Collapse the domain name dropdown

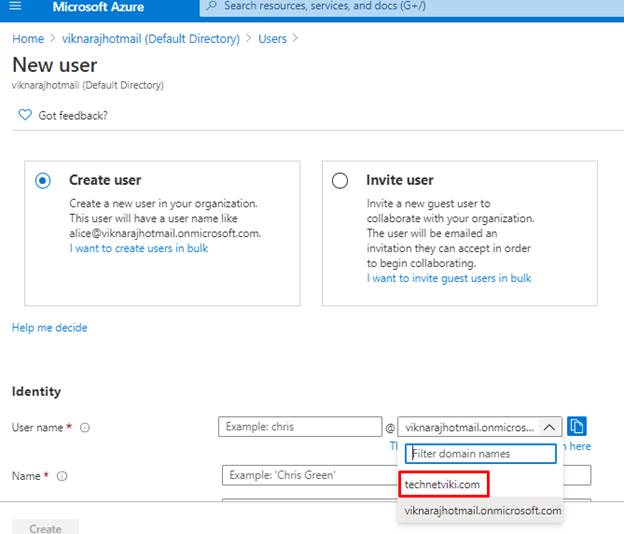coord(549,427)
